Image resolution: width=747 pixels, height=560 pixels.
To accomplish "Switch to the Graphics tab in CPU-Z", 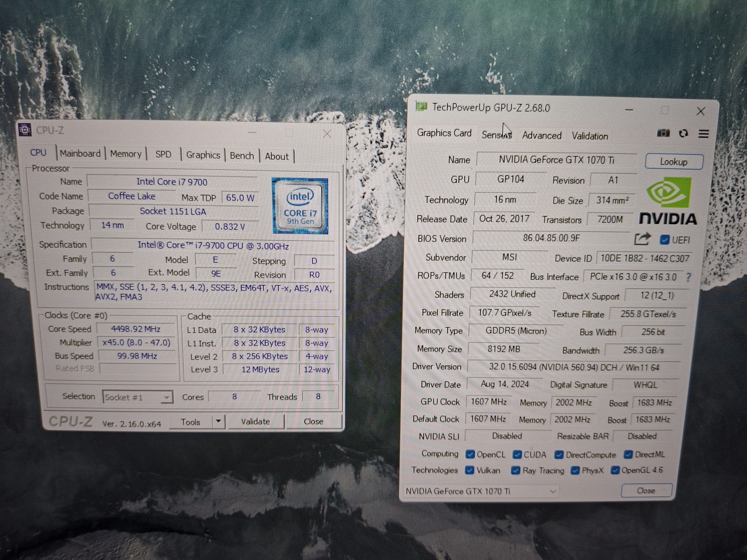I will coord(203,155).
